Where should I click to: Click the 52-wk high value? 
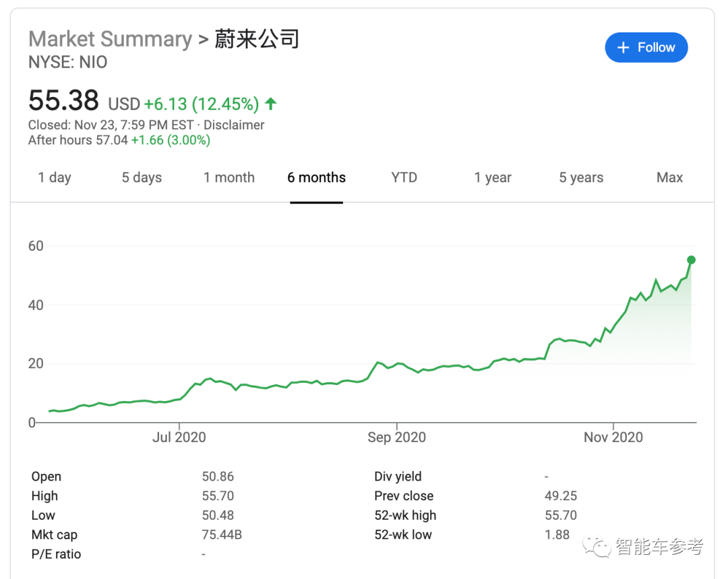coord(561,516)
